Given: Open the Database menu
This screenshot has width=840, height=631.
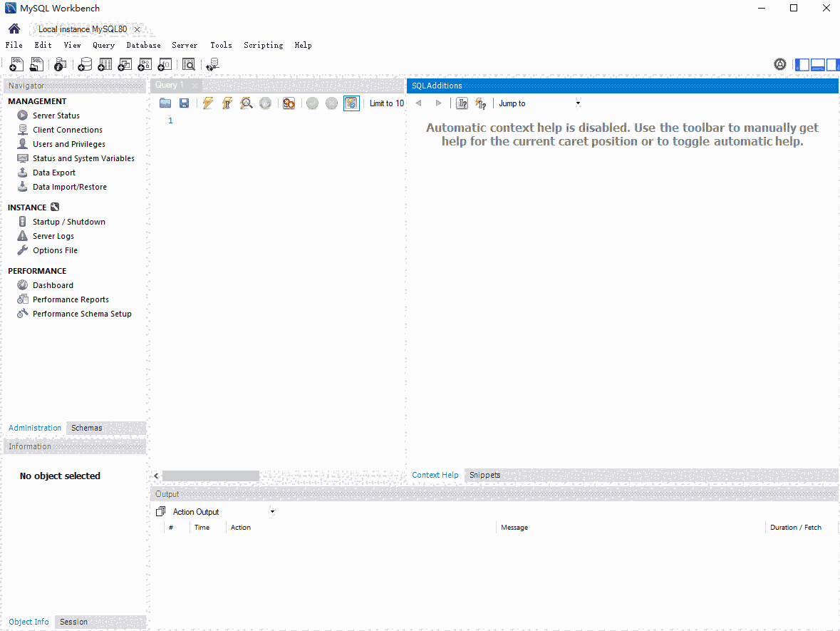Looking at the screenshot, I should 143,45.
